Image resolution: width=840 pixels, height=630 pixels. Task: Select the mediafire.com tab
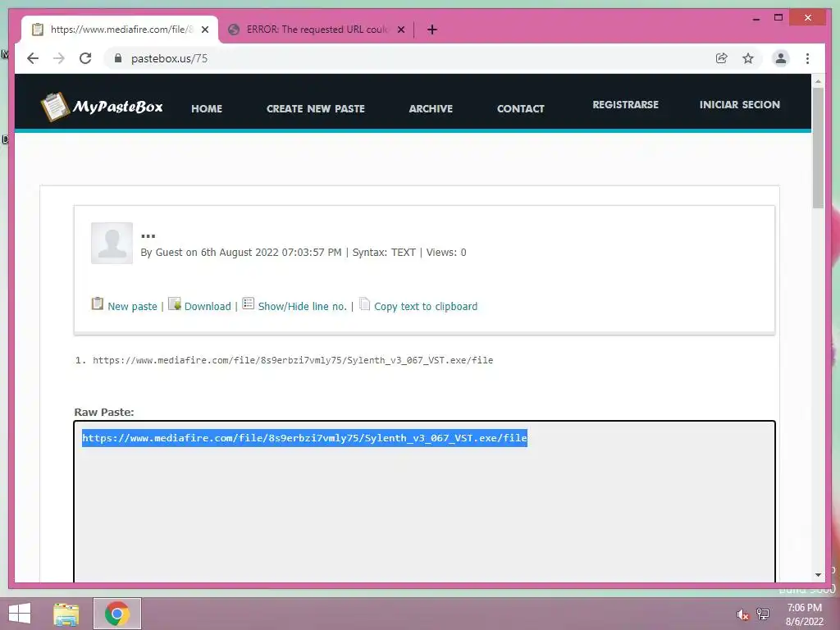pos(120,30)
